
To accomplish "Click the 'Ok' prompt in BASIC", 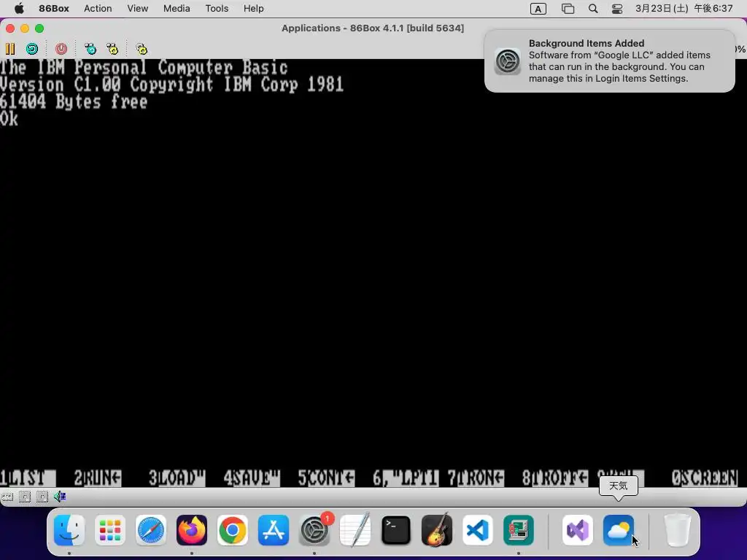I will point(9,119).
